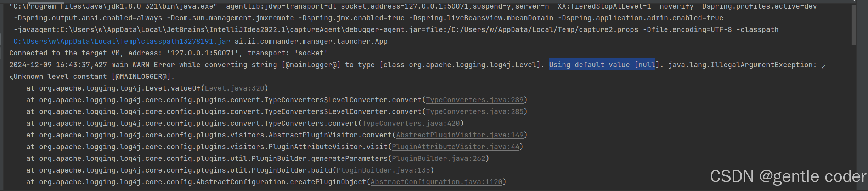Viewport: 868px width, 191px height.
Task: Click 'java.lang.IllegalArgumentException:' text
Action: [x=743, y=65]
